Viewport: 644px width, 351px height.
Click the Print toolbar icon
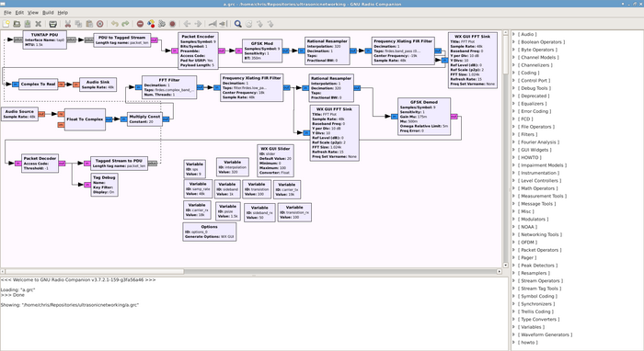click(53, 24)
